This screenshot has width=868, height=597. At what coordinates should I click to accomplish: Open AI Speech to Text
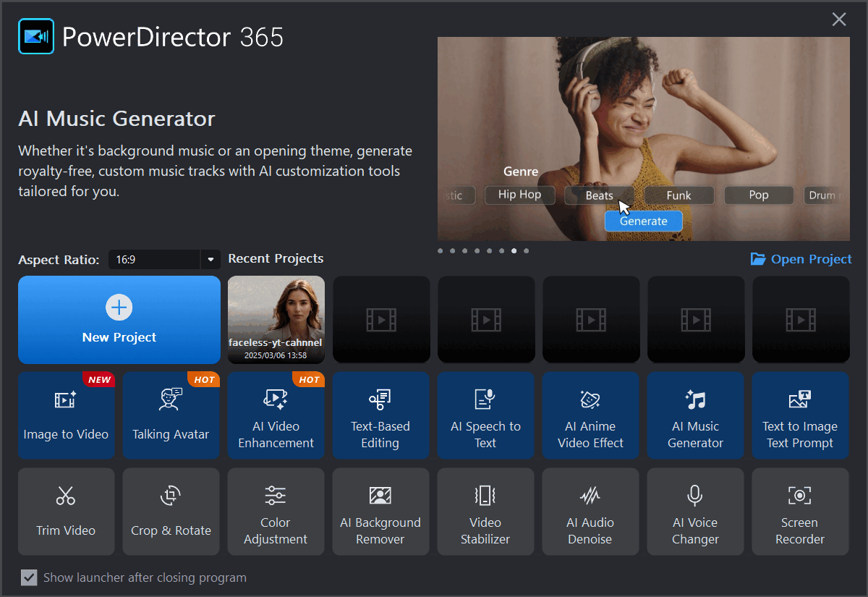pyautogui.click(x=485, y=415)
